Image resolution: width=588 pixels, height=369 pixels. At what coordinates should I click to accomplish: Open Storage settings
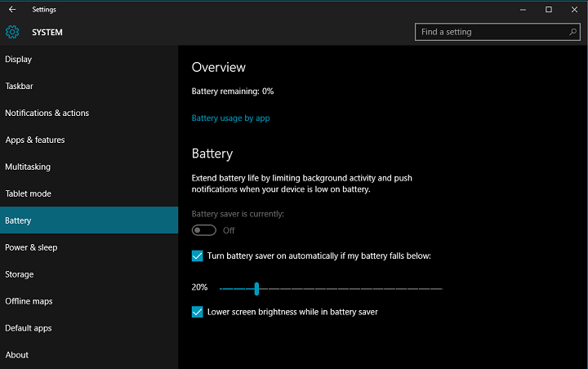click(x=89, y=274)
